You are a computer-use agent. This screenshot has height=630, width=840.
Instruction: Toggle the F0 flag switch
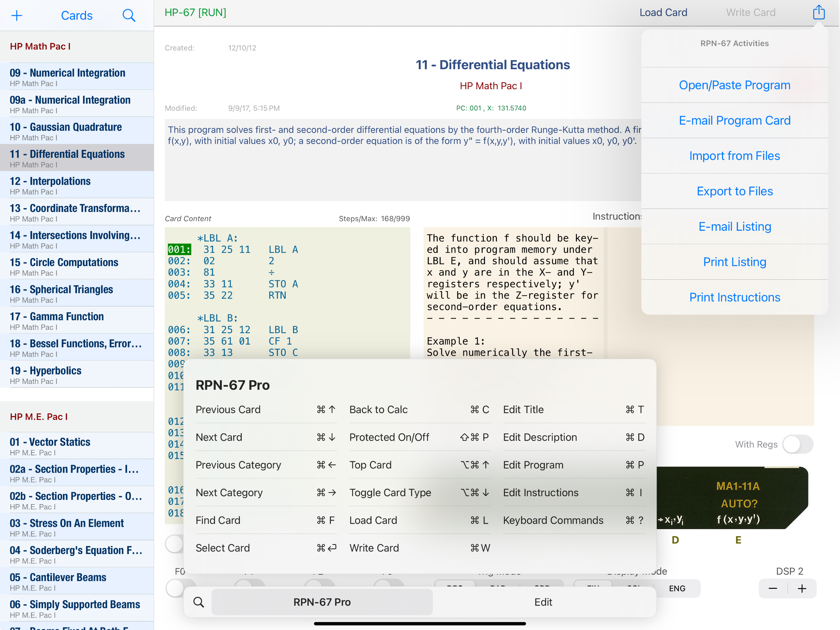point(176,588)
